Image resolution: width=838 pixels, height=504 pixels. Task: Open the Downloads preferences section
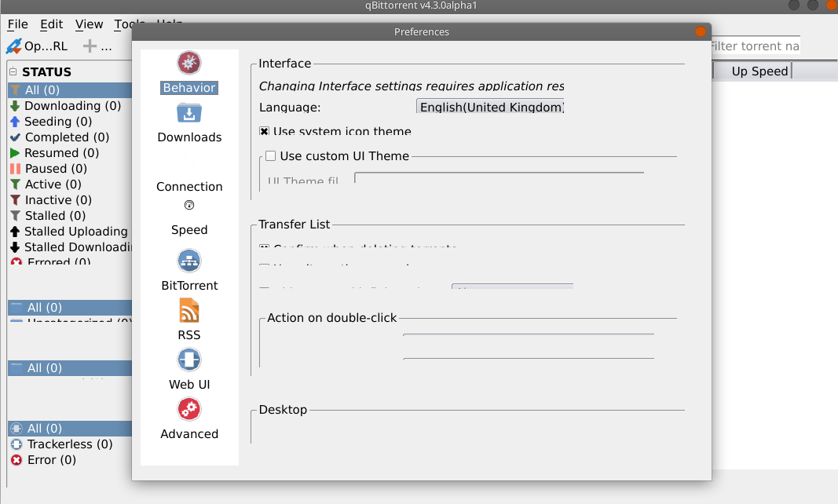tap(189, 123)
